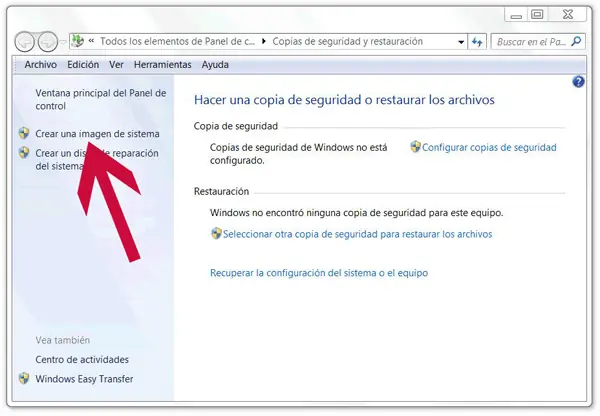Open 'Recuperar la configuración del sistema o el equipo'
Viewport: 600px width, 416px height.
point(319,273)
